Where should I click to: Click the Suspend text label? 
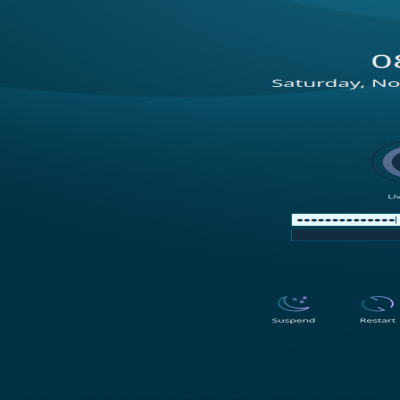pos(293,320)
